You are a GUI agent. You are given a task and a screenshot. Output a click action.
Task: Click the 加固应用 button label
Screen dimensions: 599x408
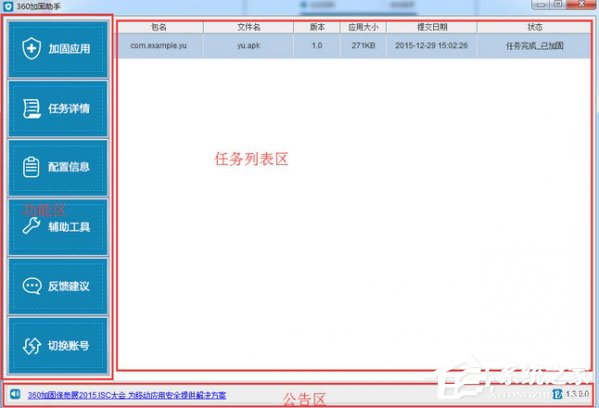click(x=69, y=49)
